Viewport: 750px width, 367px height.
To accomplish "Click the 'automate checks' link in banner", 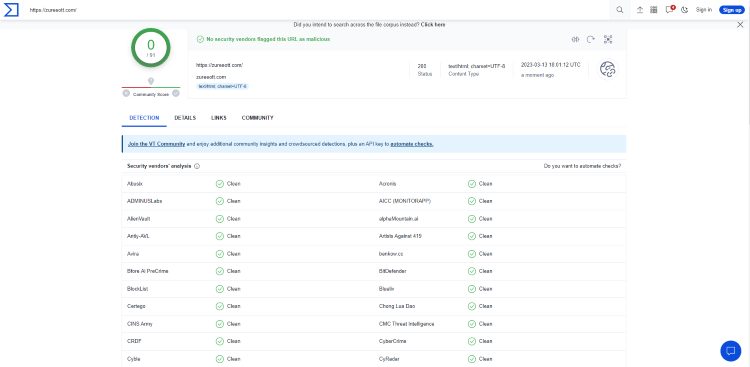I will coord(412,144).
